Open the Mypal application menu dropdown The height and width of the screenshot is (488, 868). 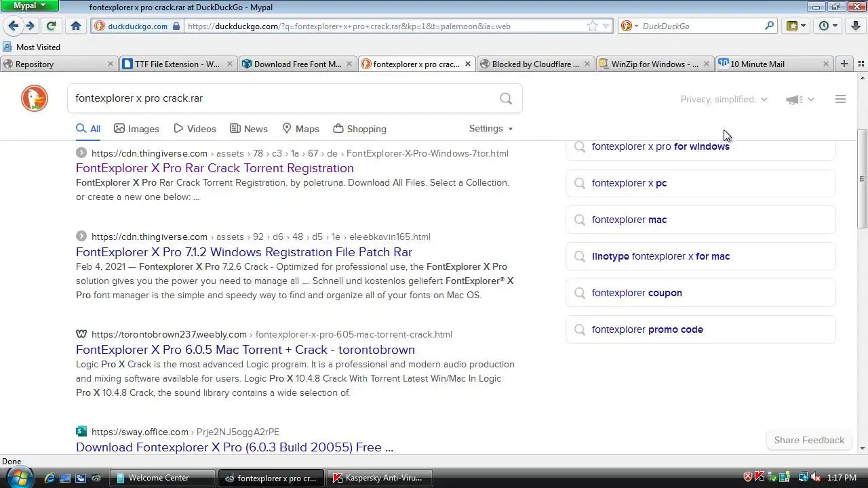29,5
